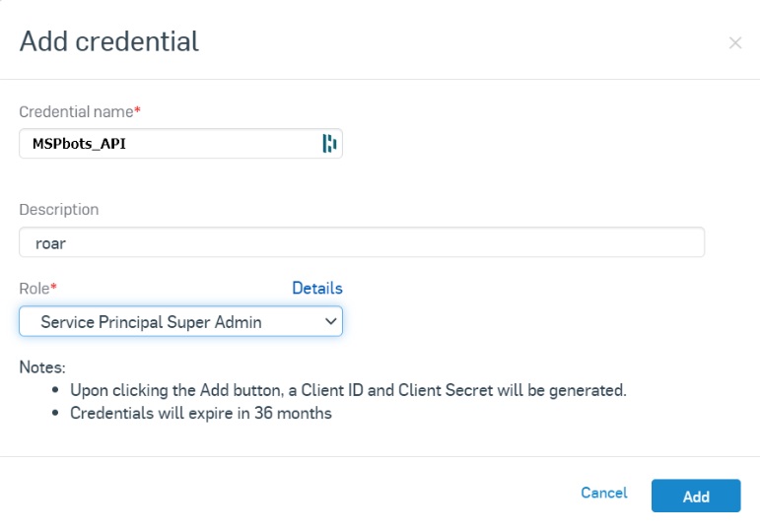Click the blue Add button
Image resolution: width=760 pixels, height=532 pixels.
(696, 496)
